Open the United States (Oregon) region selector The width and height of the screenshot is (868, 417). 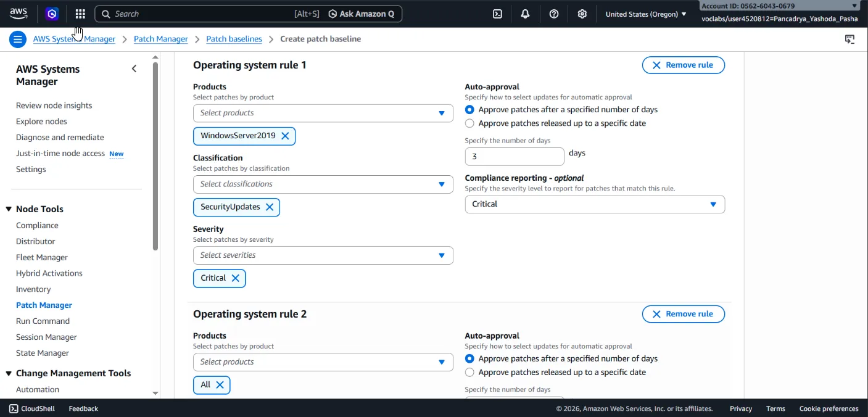click(x=646, y=14)
